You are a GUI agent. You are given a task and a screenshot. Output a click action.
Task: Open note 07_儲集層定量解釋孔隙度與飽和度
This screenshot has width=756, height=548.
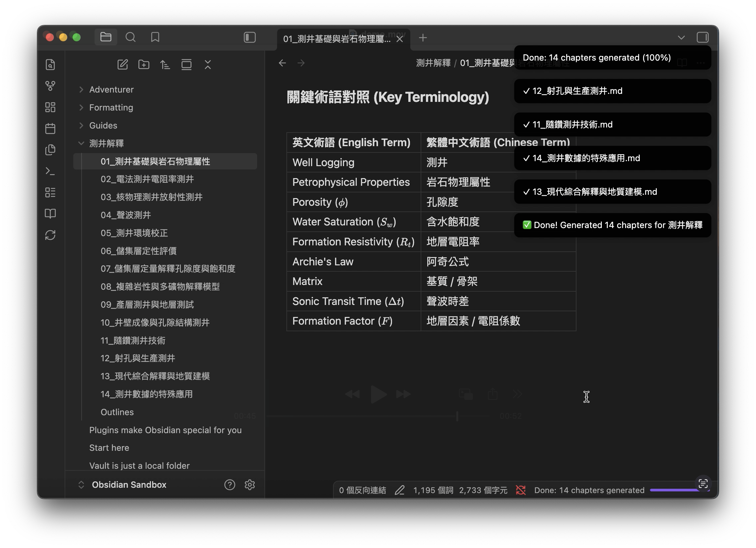(168, 269)
